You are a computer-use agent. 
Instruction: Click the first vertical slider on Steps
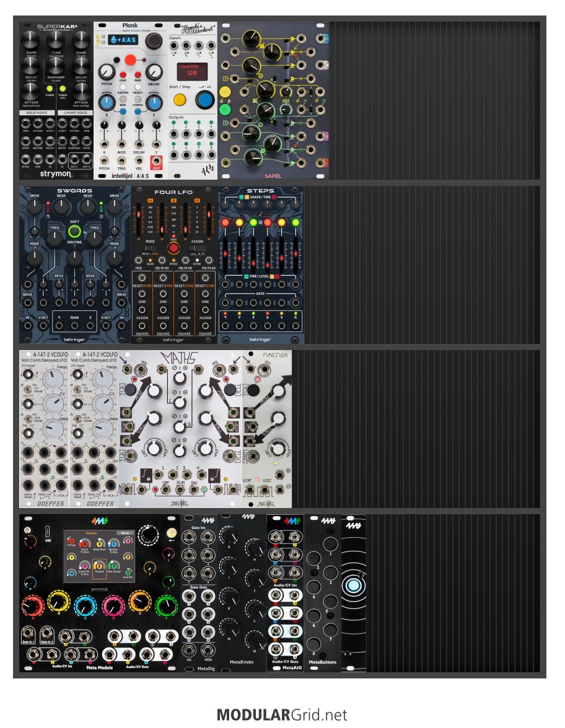(x=225, y=254)
